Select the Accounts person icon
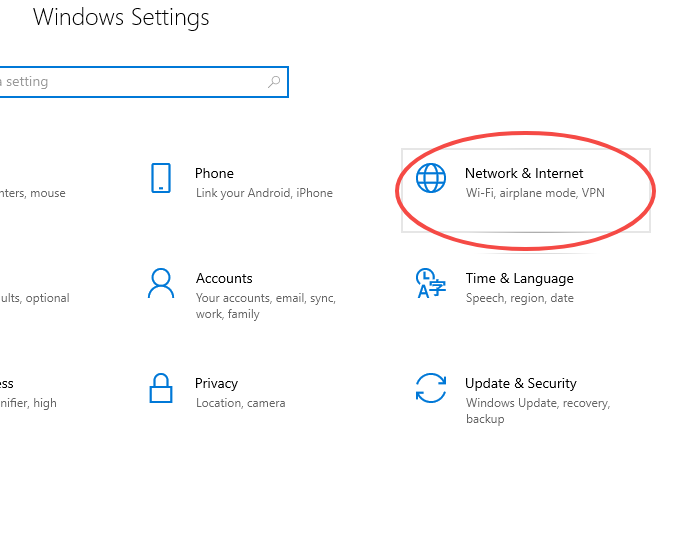The image size is (691, 537). pyautogui.click(x=161, y=283)
